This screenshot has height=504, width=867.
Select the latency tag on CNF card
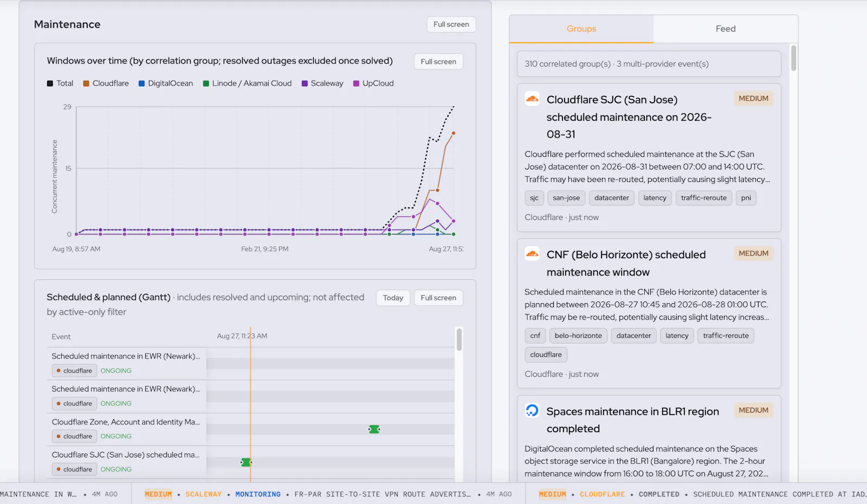pyautogui.click(x=677, y=336)
